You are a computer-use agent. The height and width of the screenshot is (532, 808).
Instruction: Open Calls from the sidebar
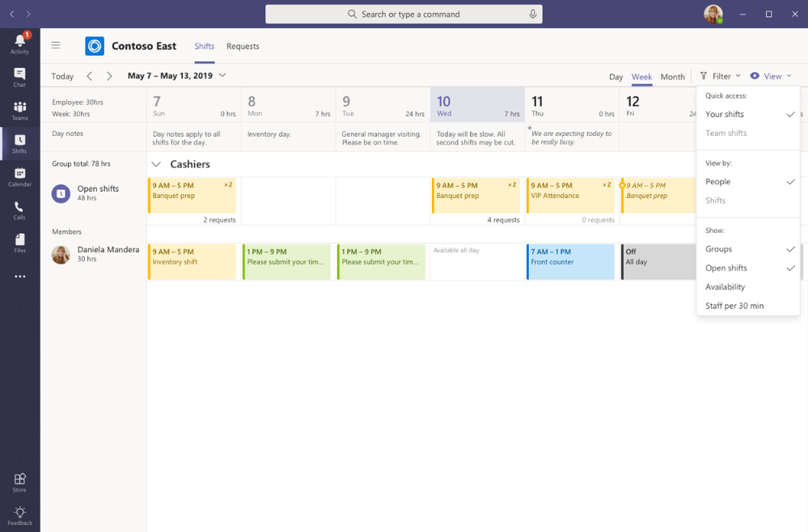click(x=19, y=209)
